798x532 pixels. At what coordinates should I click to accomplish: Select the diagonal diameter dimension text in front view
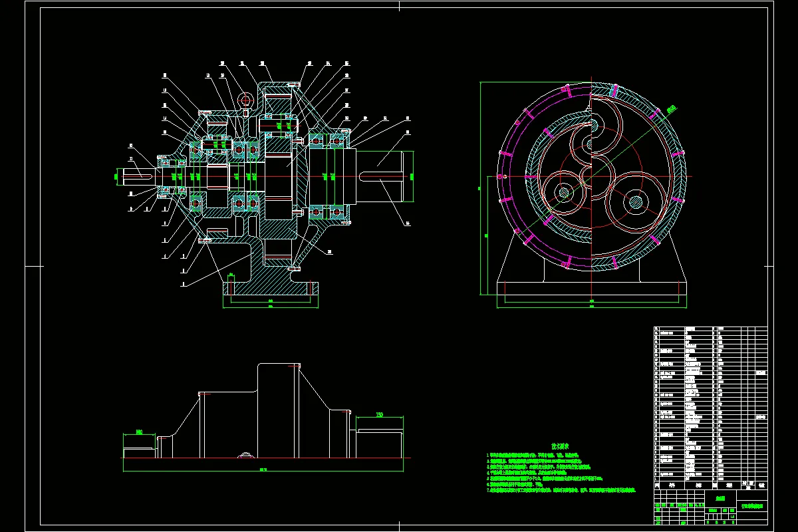[672, 108]
